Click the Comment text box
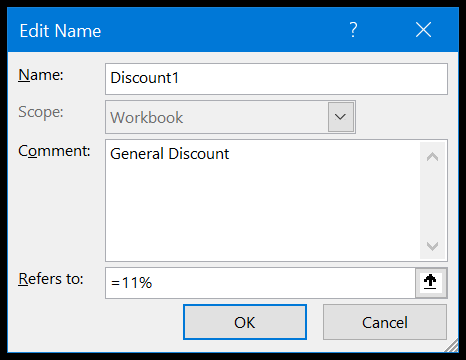Screen dimensions: 466x360 pyautogui.click(x=263, y=200)
